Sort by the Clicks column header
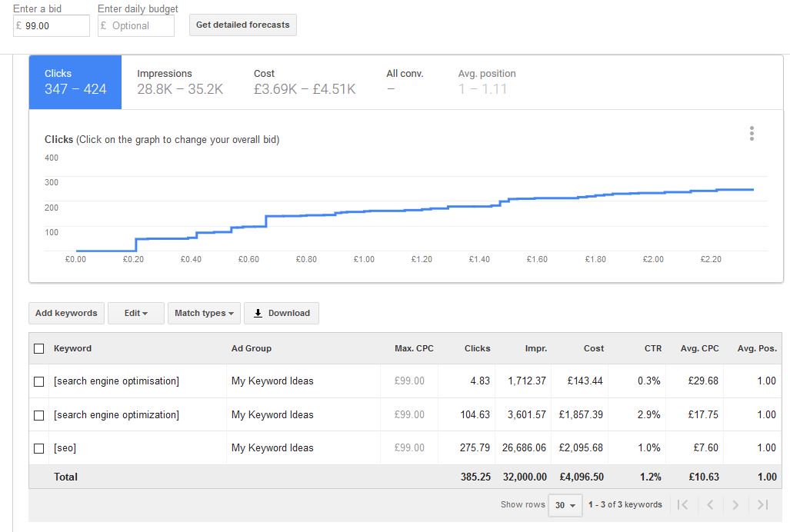 pyautogui.click(x=477, y=348)
